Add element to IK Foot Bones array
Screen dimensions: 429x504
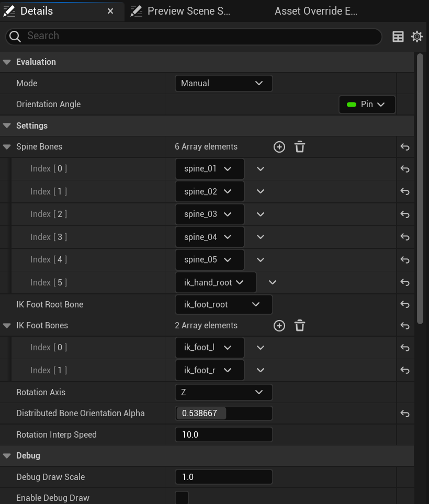click(x=279, y=326)
